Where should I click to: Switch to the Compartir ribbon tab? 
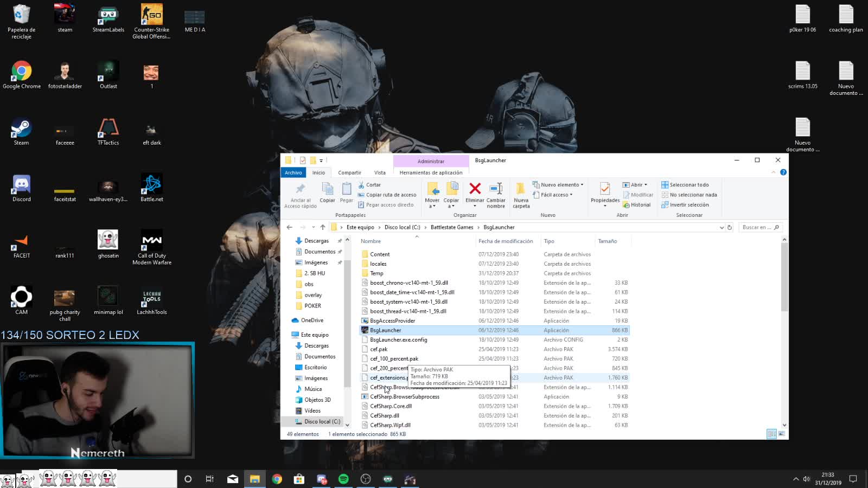tap(349, 172)
